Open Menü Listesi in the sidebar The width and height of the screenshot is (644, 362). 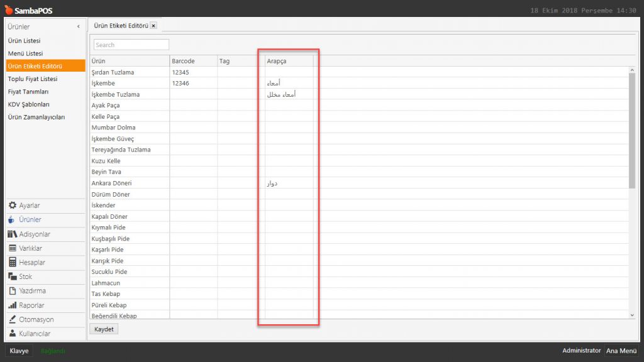pos(25,53)
